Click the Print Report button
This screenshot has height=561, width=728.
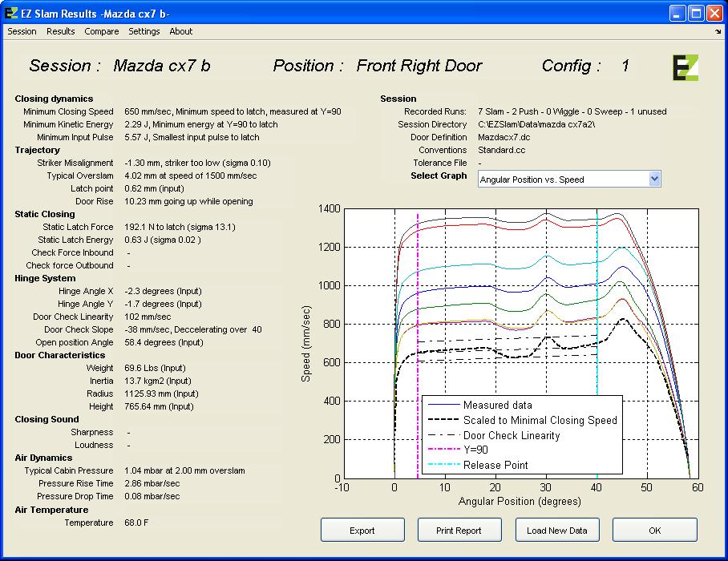459,531
